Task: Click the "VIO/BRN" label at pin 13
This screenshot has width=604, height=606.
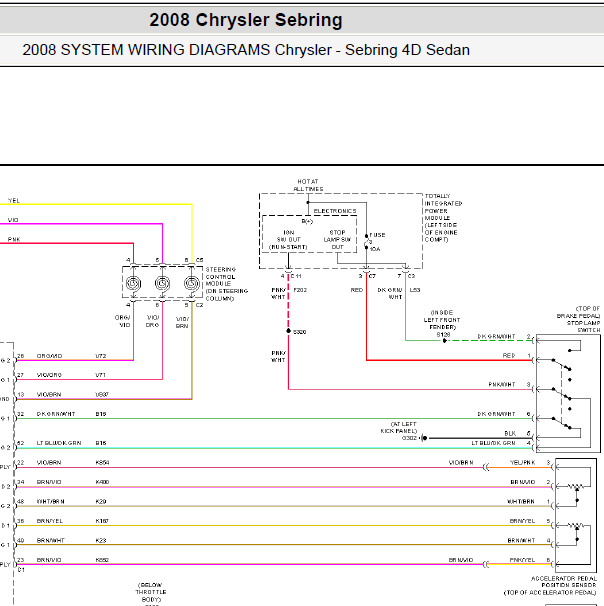Action: (49, 395)
